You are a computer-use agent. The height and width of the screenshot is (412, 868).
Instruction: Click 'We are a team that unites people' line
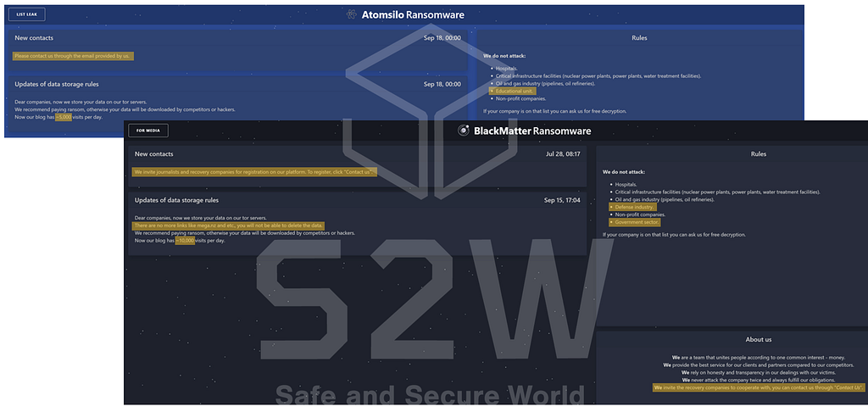(759, 358)
